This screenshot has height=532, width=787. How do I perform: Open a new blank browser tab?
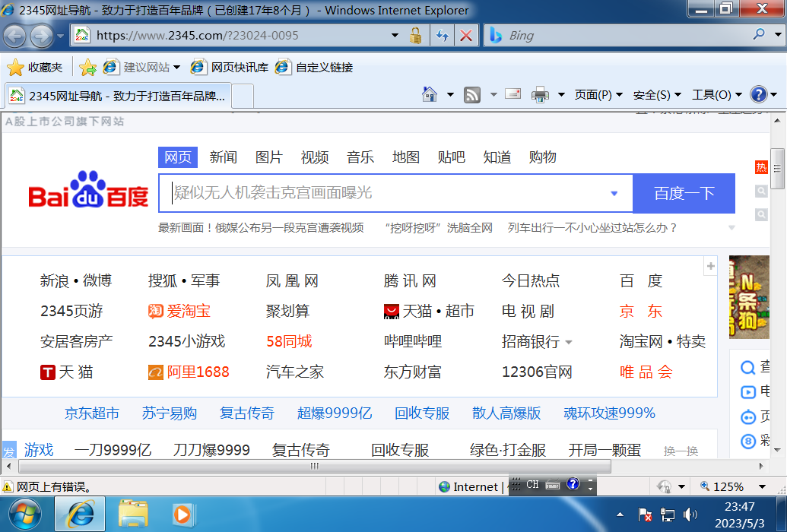pyautogui.click(x=243, y=96)
